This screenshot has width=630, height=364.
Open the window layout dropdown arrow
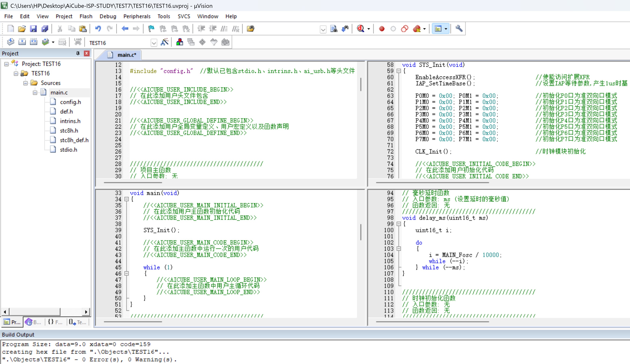pos(446,29)
